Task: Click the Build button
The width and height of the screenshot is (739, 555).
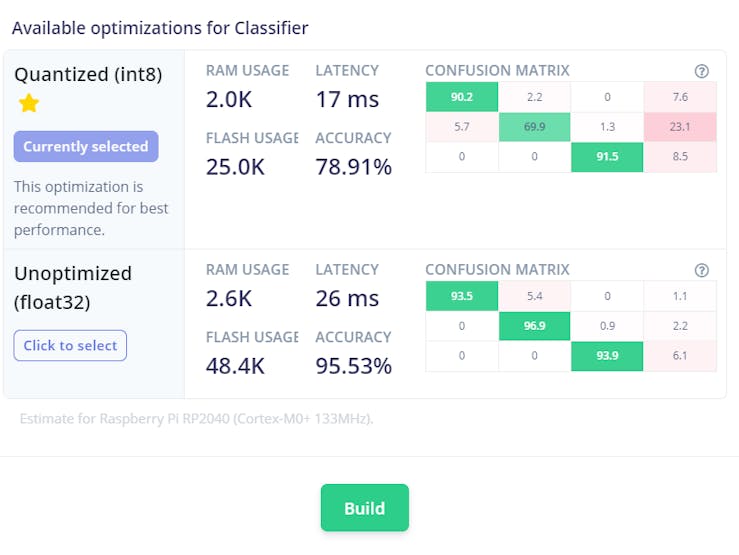Action: 364,508
